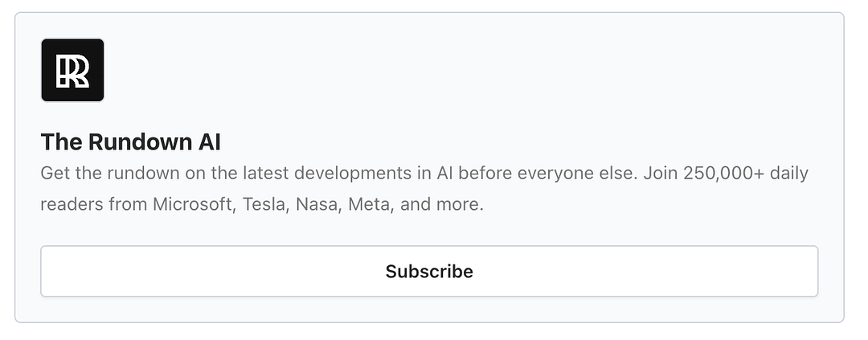Click the newsletter description paragraph
This screenshot has width=868, height=340.
pyautogui.click(x=424, y=189)
